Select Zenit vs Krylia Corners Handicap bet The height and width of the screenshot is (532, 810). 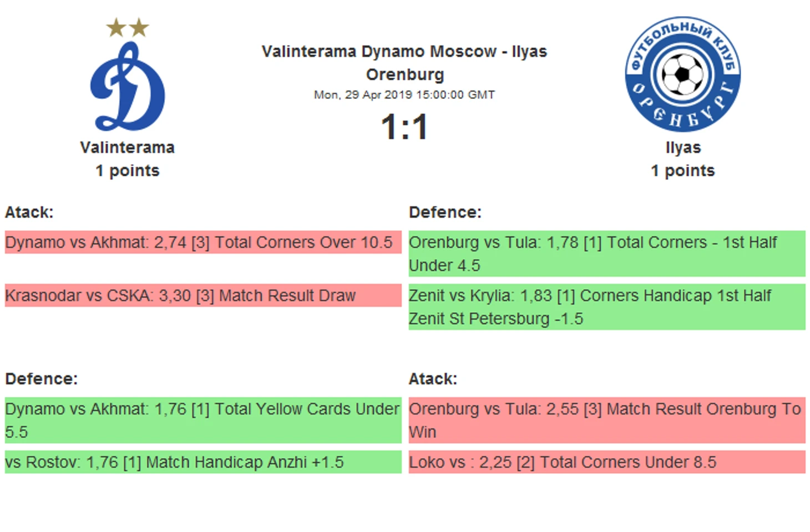pyautogui.click(x=607, y=307)
